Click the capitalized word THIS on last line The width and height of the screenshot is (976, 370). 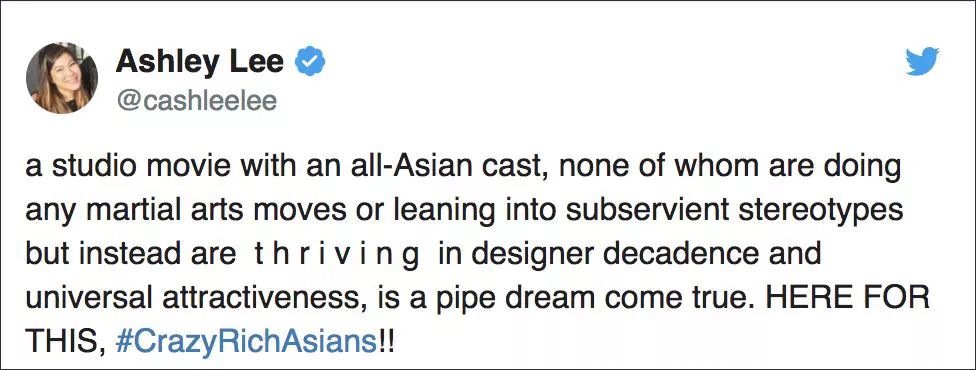click(60, 343)
